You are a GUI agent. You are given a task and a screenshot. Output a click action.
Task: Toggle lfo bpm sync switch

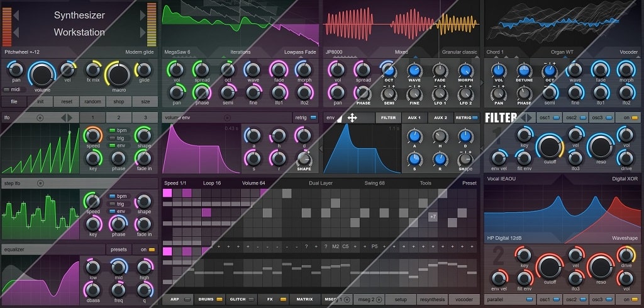click(111, 130)
